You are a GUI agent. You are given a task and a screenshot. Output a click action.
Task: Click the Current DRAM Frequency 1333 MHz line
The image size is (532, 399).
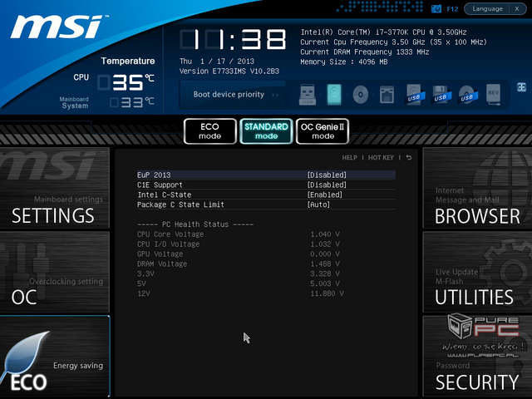click(x=364, y=52)
